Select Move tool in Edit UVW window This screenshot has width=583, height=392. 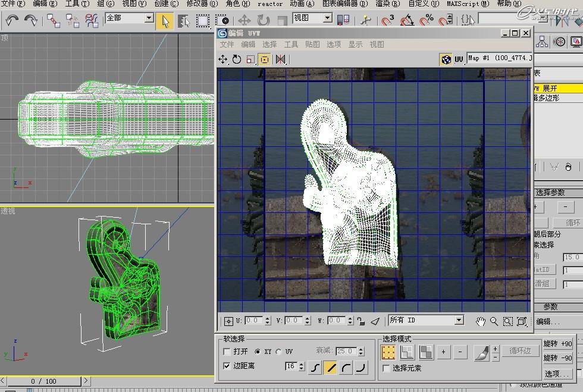(222, 59)
